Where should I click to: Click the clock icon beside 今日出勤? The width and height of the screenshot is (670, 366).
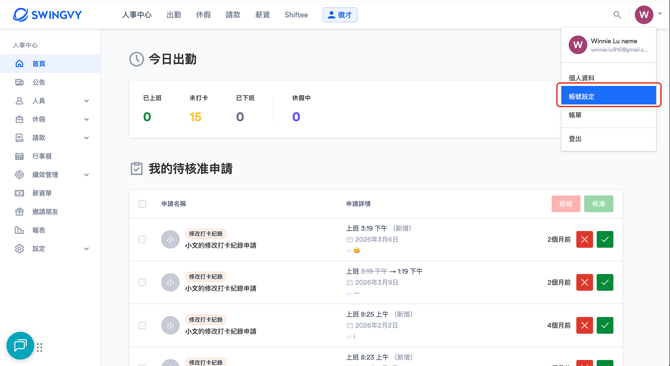(136, 59)
